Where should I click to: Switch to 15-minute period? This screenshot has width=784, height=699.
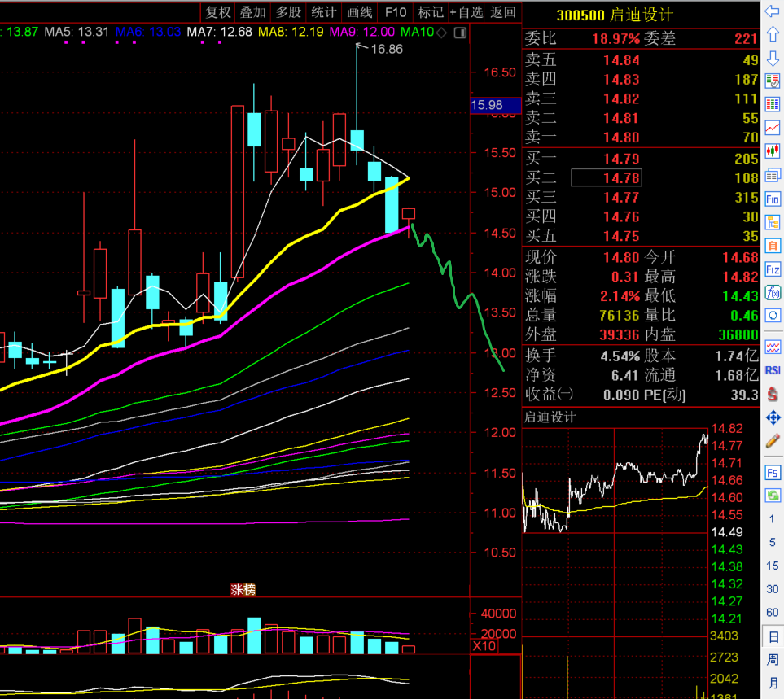click(x=772, y=566)
